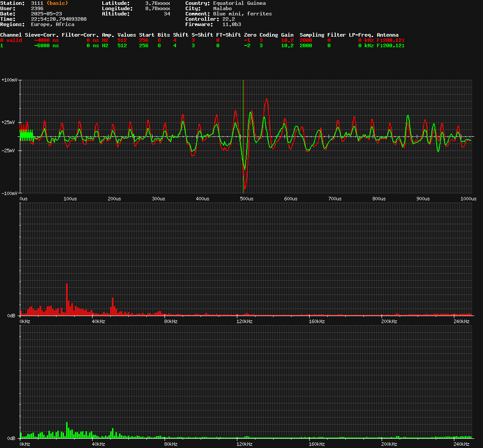The image size is (483, 448).
Task: Select the LP-Freq. column header
Action: 361,35
